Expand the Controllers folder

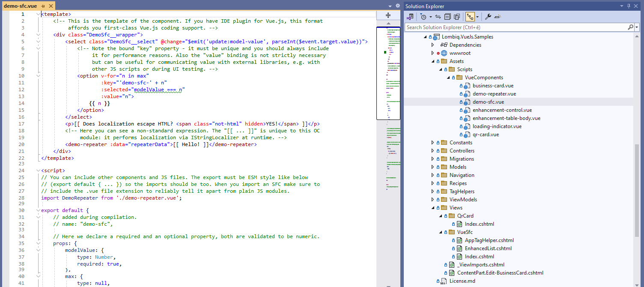coord(432,151)
